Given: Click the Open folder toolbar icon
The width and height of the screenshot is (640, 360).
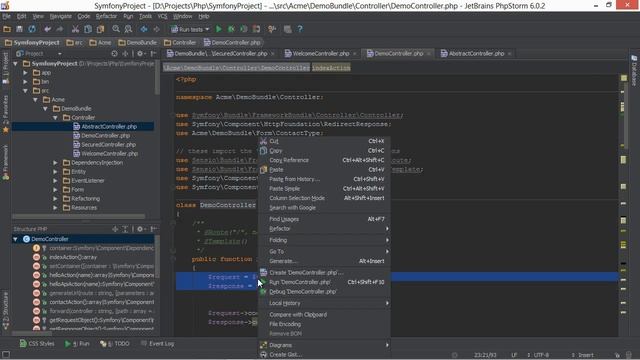Looking at the screenshot, I should (x=7, y=29).
